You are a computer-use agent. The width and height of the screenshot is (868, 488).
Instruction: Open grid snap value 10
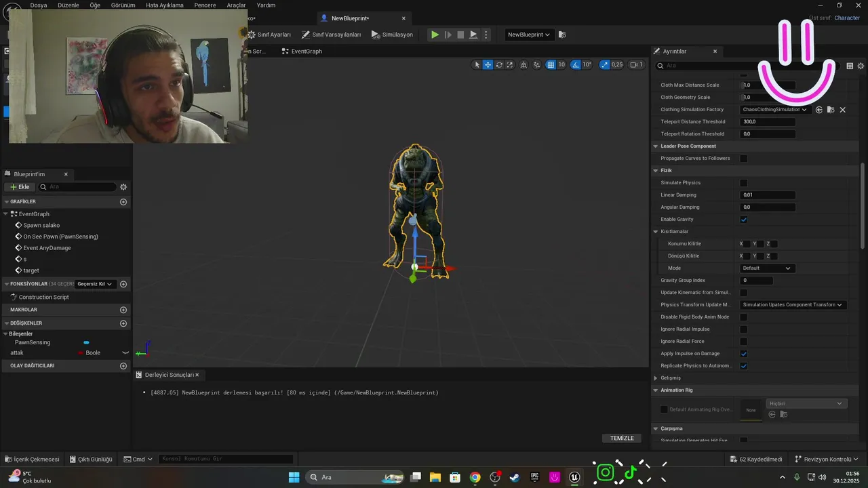click(561, 64)
